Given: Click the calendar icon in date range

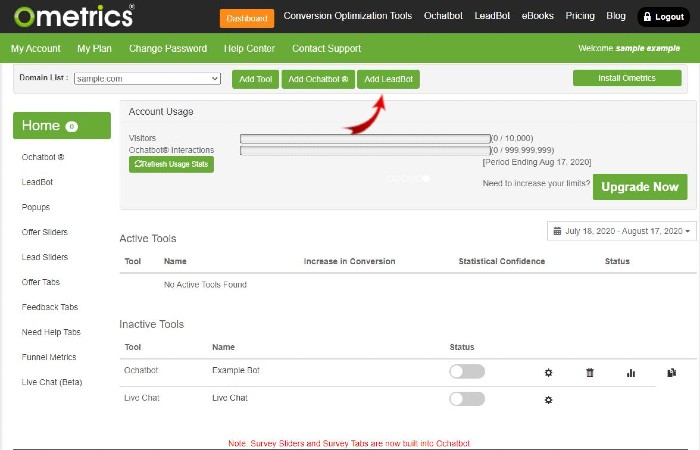Looking at the screenshot, I should tap(557, 231).
